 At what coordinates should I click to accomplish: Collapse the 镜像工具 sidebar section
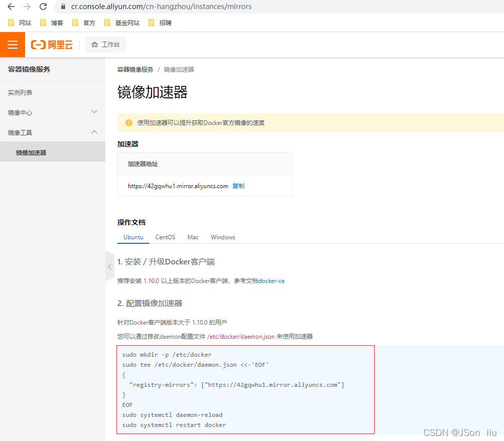(52, 132)
